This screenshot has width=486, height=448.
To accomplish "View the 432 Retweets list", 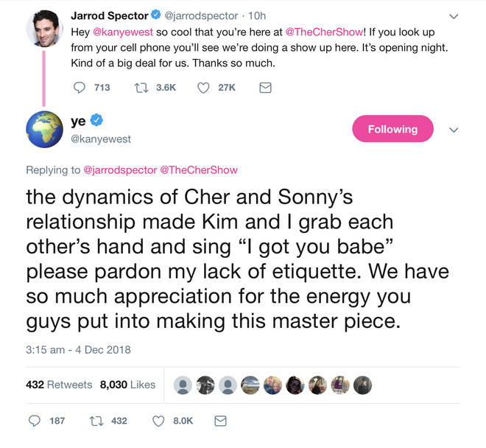I will click(59, 385).
